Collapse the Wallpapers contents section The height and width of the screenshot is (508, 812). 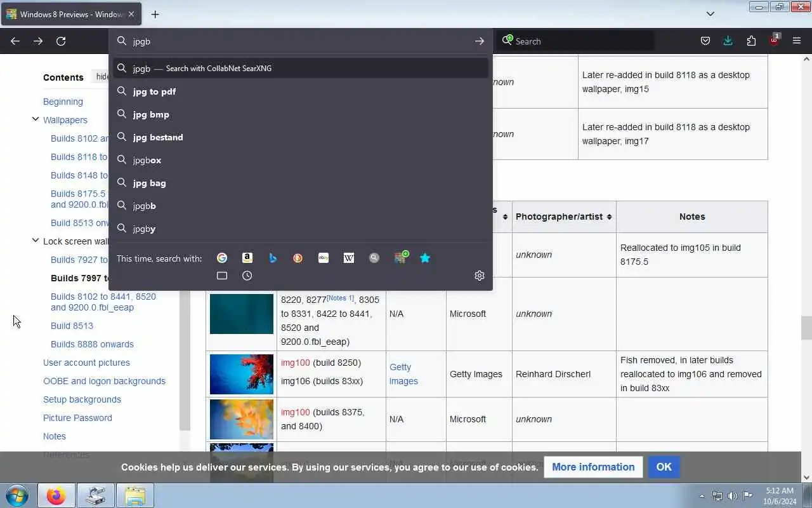(36, 119)
